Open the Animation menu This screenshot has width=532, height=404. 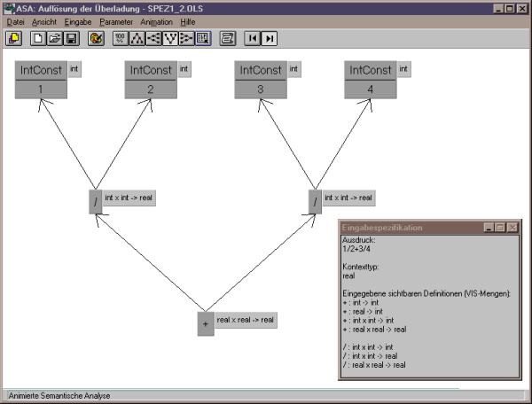pyautogui.click(x=156, y=22)
